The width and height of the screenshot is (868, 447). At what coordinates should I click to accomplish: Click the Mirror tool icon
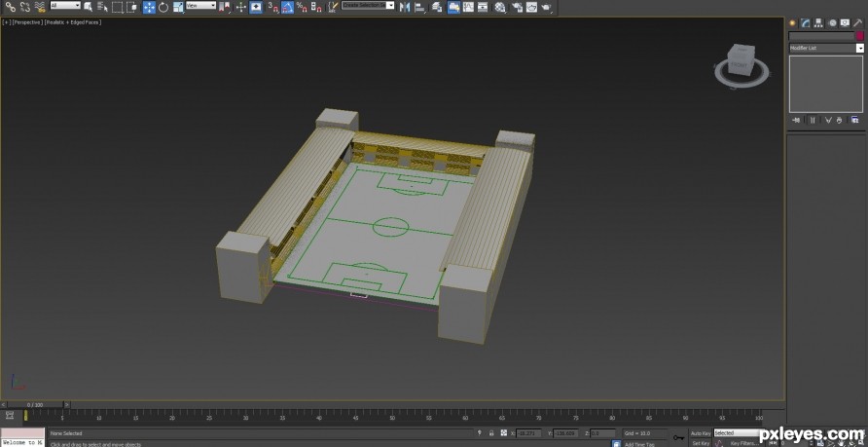click(405, 7)
